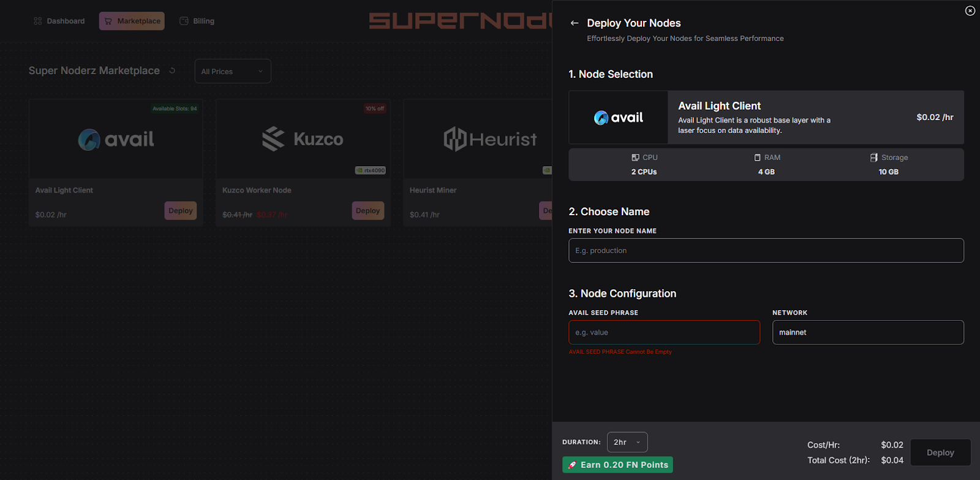
Task: Focus the Avail Seed Phrase input
Action: click(x=664, y=332)
